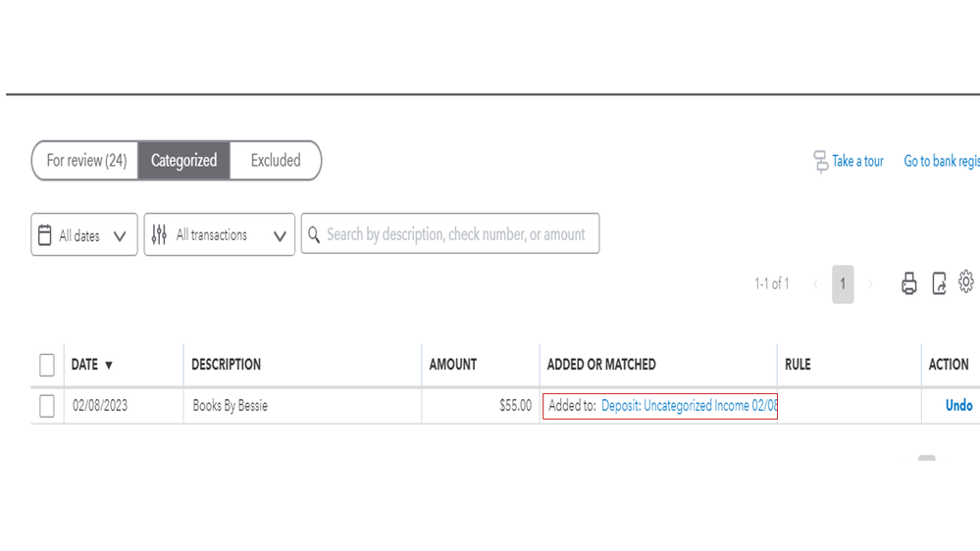
Task: Click the print icon
Action: click(x=909, y=284)
